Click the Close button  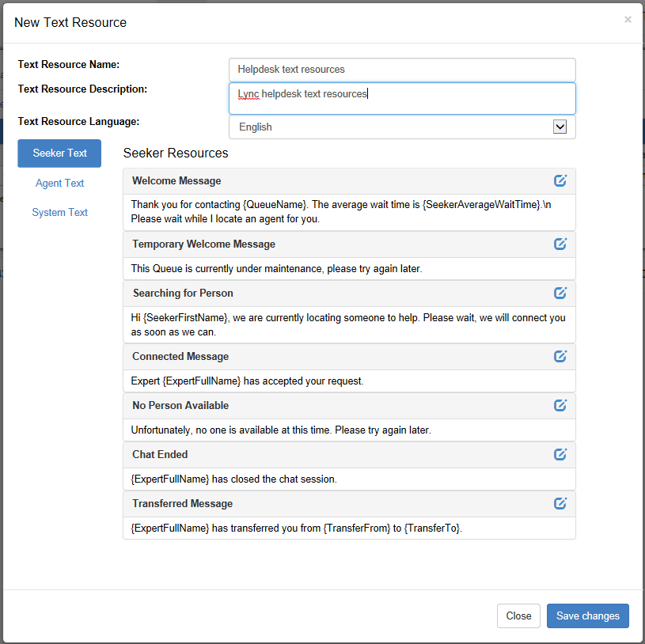518,616
